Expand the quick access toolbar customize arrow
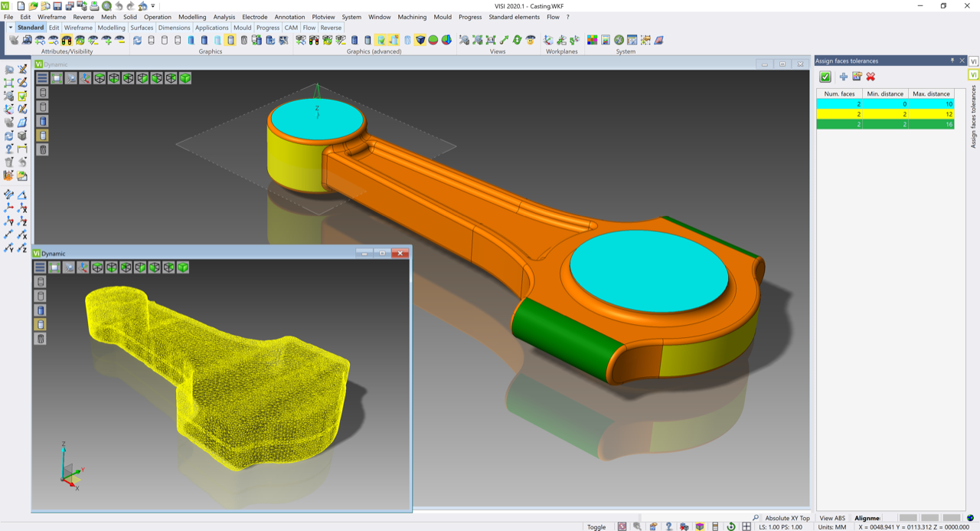This screenshot has height=531, width=980. tap(153, 6)
